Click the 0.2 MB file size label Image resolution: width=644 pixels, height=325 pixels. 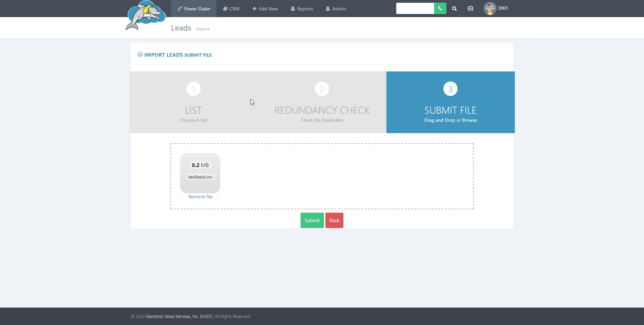(200, 165)
